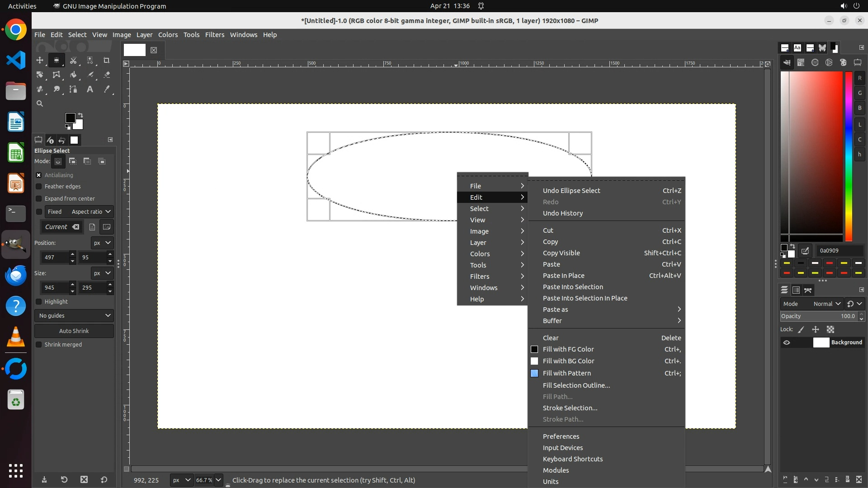Image resolution: width=868 pixels, height=488 pixels.
Task: Click the foreground color black swatch
Action: pyautogui.click(x=70, y=118)
